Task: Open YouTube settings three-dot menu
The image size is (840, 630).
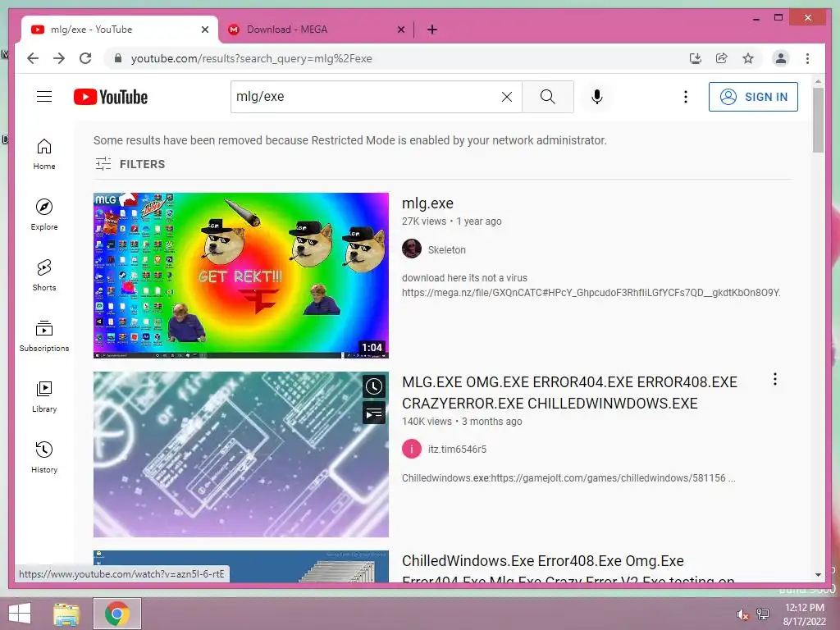Action: [x=685, y=97]
